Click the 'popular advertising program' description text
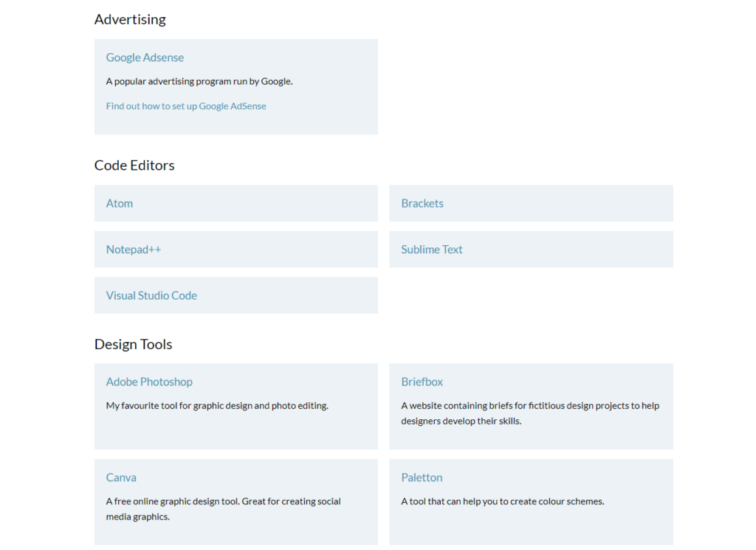The width and height of the screenshot is (756, 550). [199, 81]
